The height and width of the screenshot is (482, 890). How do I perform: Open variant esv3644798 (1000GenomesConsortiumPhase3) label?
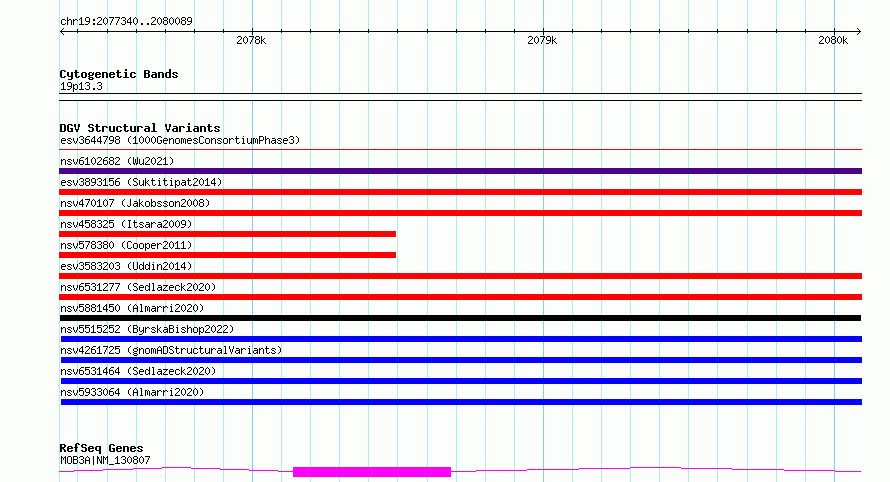[x=180, y=140]
